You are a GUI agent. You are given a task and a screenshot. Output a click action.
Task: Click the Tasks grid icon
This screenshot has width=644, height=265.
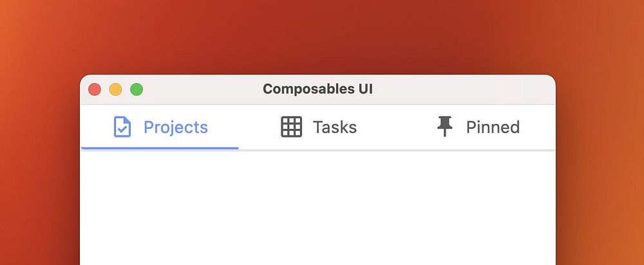tap(291, 127)
